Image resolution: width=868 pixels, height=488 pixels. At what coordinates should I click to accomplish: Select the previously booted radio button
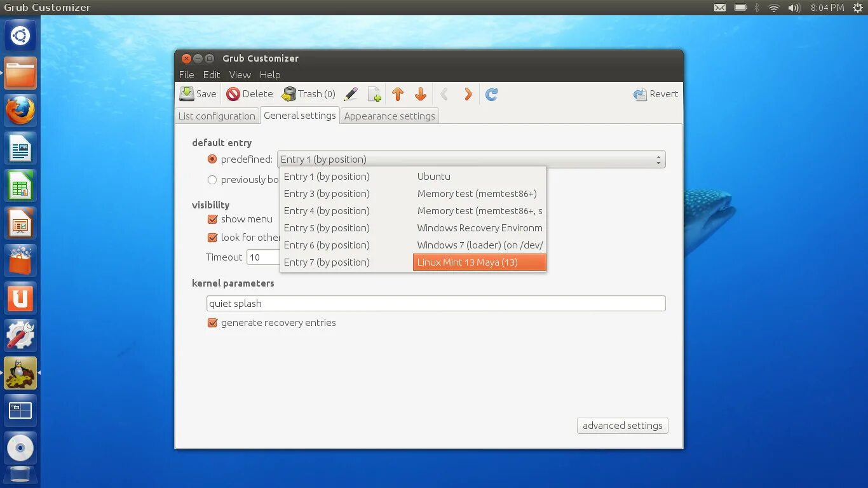pyautogui.click(x=212, y=180)
